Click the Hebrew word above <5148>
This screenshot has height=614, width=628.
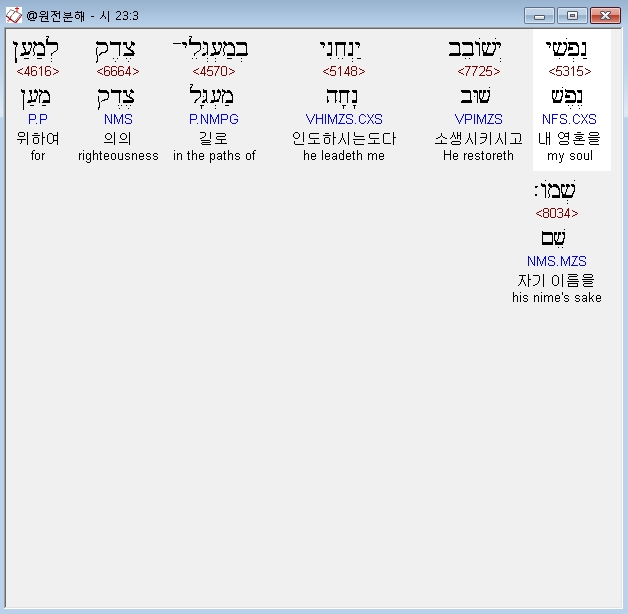(341, 49)
